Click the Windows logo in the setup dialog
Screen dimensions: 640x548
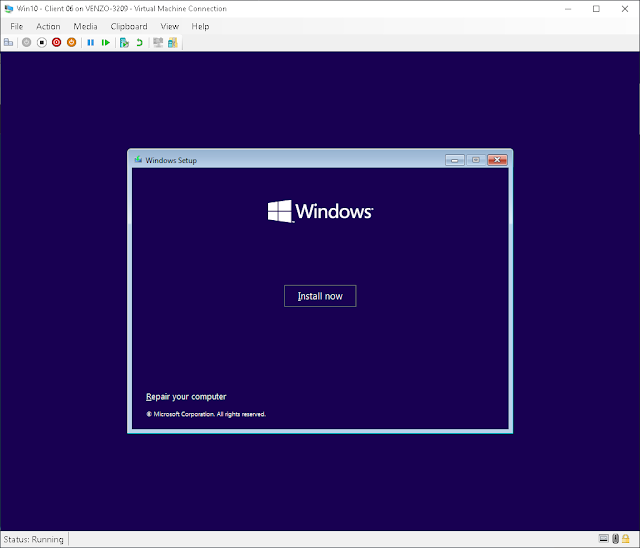[320, 211]
